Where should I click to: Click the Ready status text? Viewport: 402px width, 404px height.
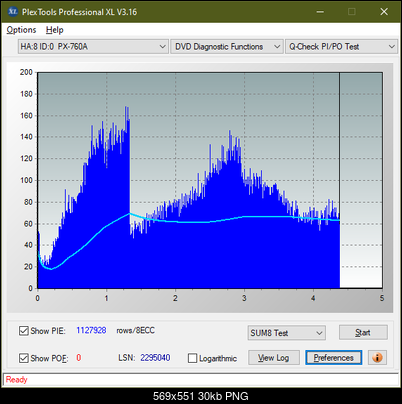17,379
